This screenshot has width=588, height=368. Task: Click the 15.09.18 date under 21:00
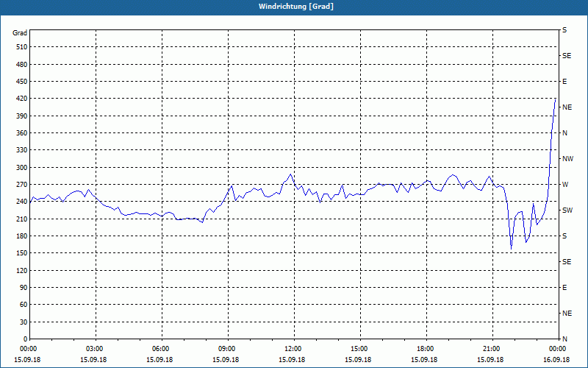click(490, 360)
